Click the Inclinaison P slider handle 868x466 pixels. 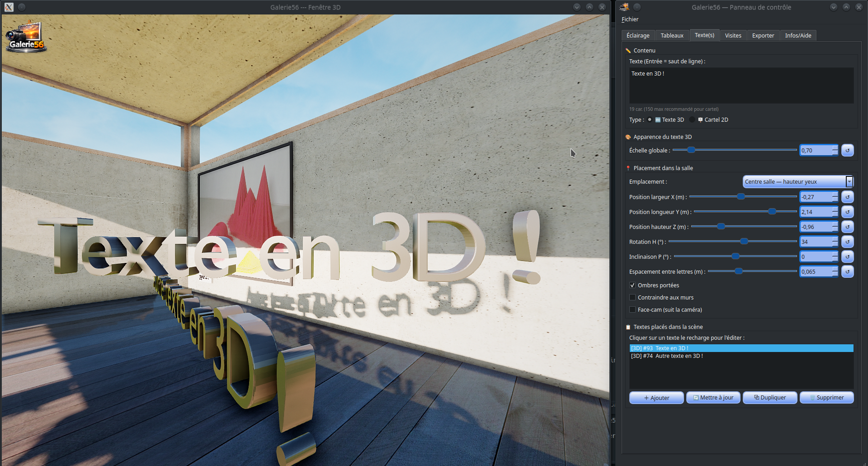736,256
